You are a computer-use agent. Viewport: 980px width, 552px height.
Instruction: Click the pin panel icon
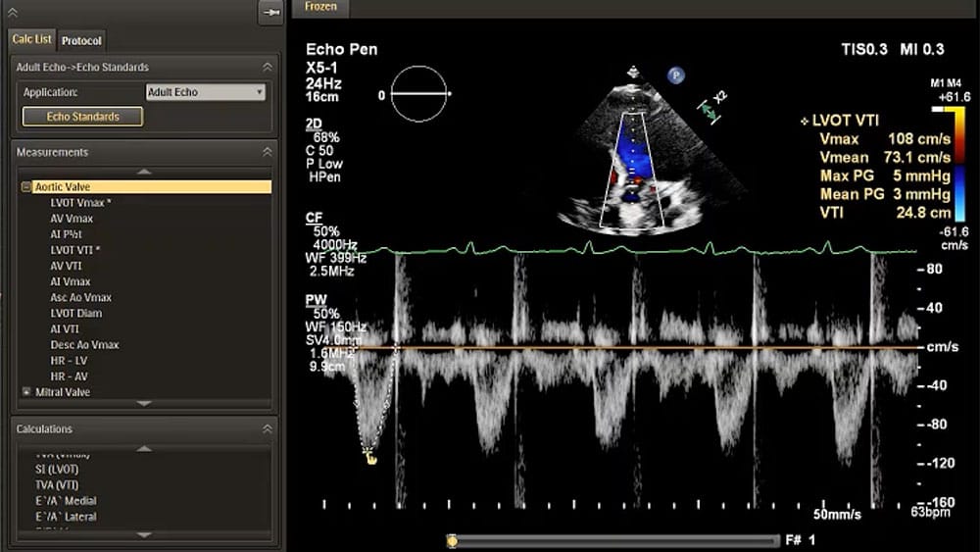pos(271,12)
